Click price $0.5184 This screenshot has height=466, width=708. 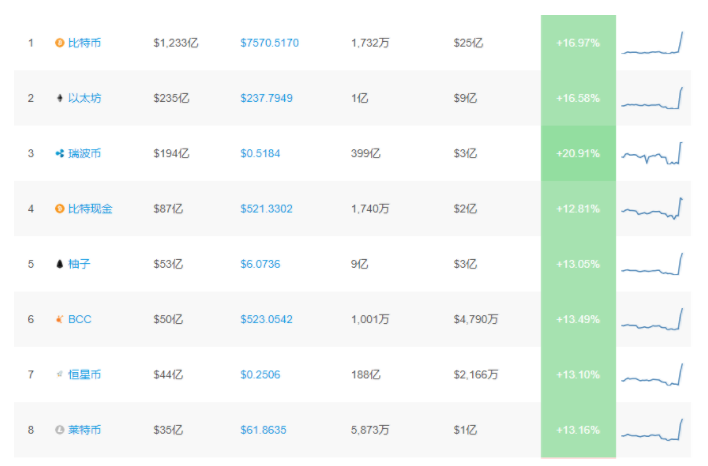tap(260, 154)
